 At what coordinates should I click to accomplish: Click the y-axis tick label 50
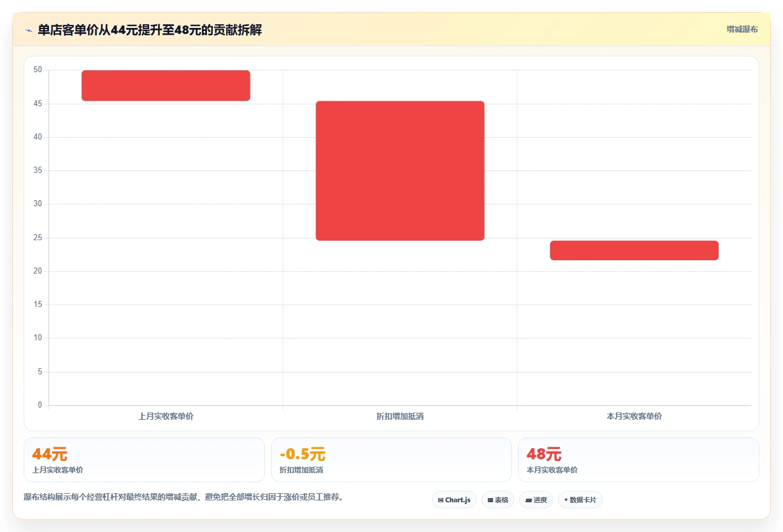(x=38, y=70)
